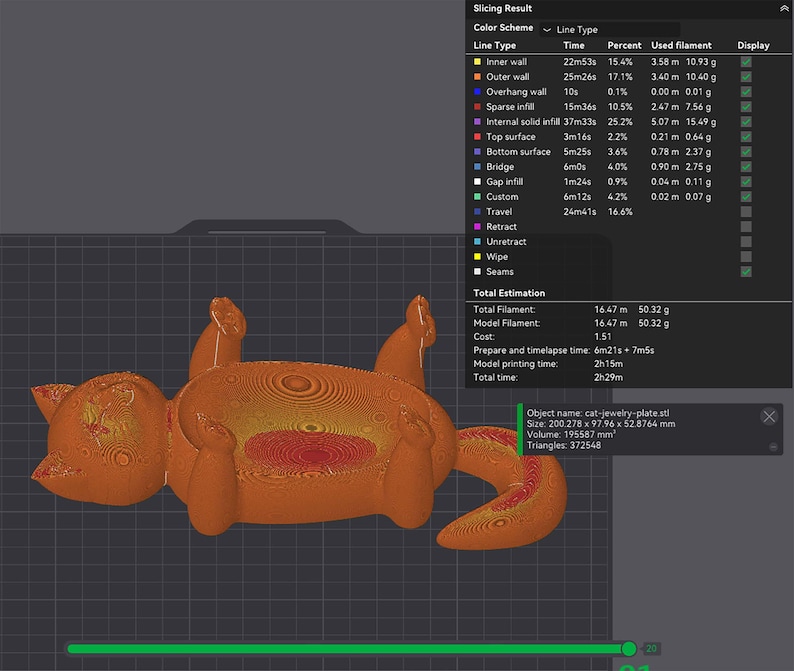Viewport: 794px width, 671px height.
Task: Click the Bridge color swatch
Action: click(x=477, y=167)
